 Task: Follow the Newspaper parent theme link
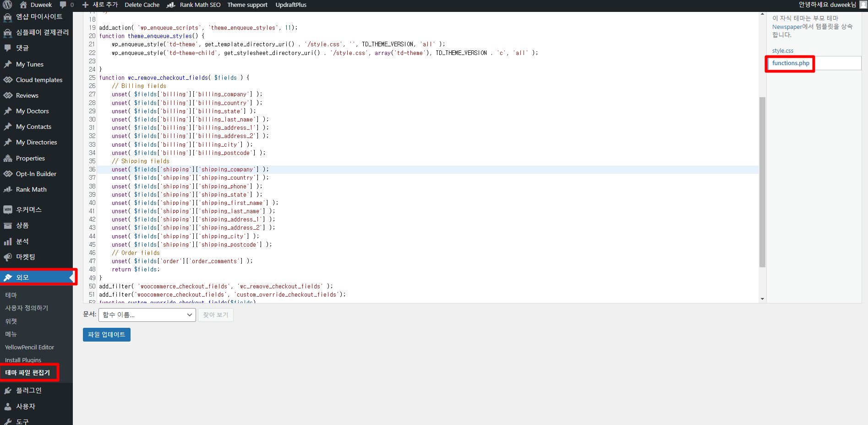click(787, 27)
